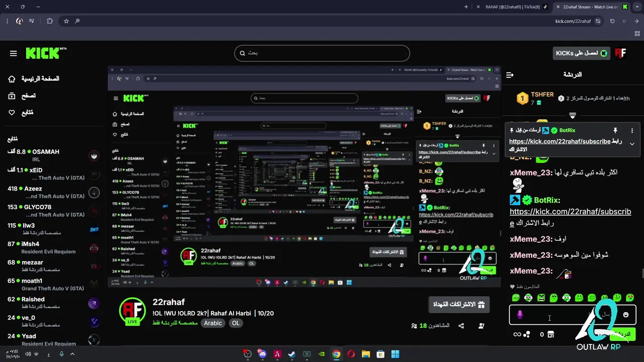
Task: Open GLYCO78 channel in sidebar
Action: 53,211
